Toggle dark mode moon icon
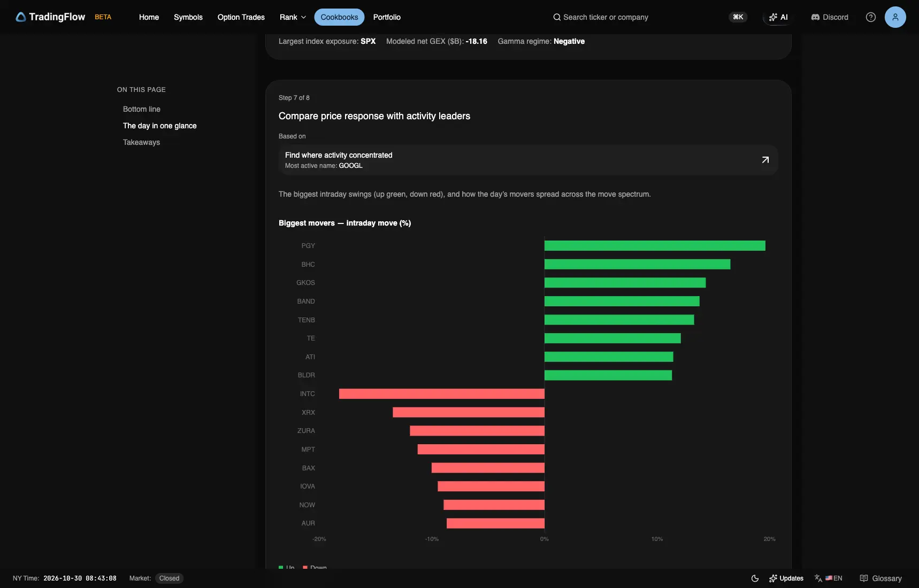The image size is (919, 588). click(755, 578)
